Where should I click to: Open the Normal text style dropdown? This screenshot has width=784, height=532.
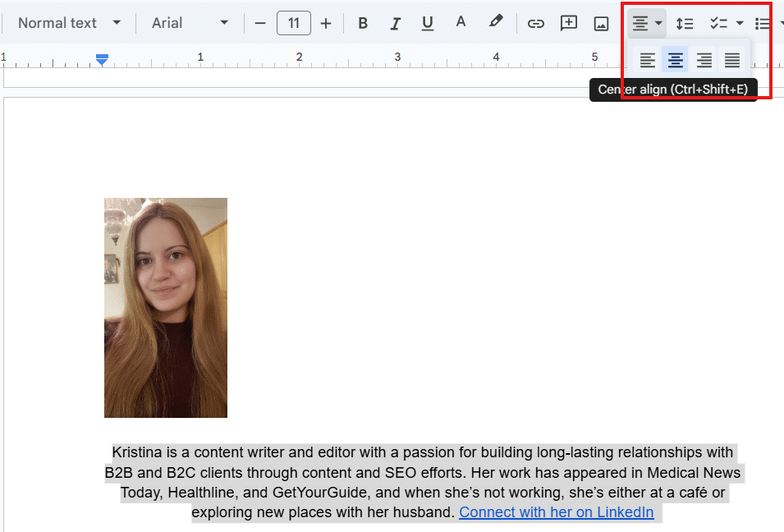[69, 23]
